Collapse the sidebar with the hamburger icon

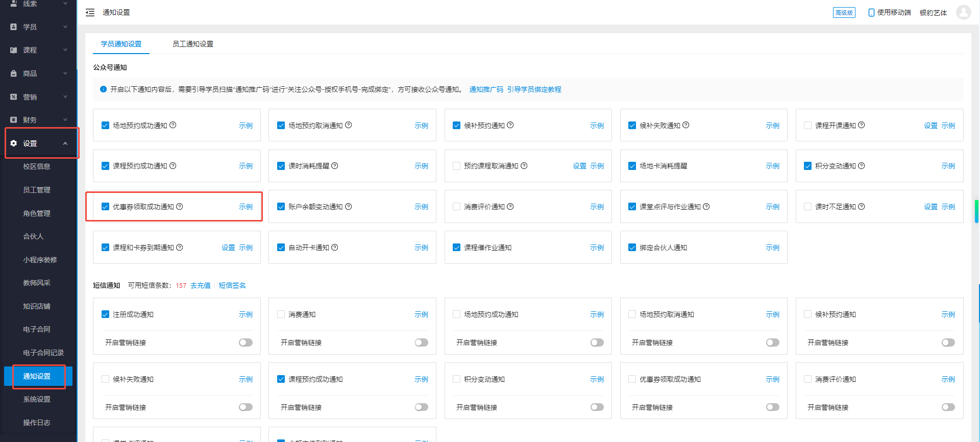click(90, 12)
